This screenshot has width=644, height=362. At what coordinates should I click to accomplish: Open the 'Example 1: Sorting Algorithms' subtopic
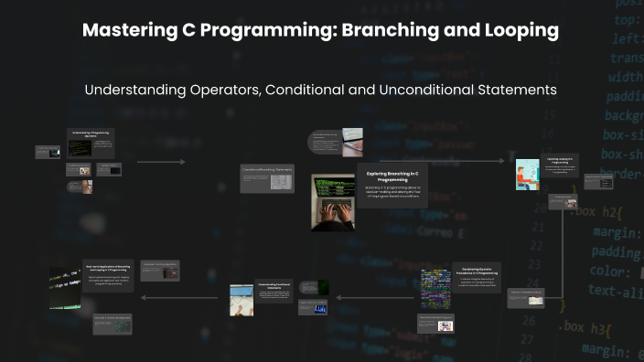pos(160,271)
